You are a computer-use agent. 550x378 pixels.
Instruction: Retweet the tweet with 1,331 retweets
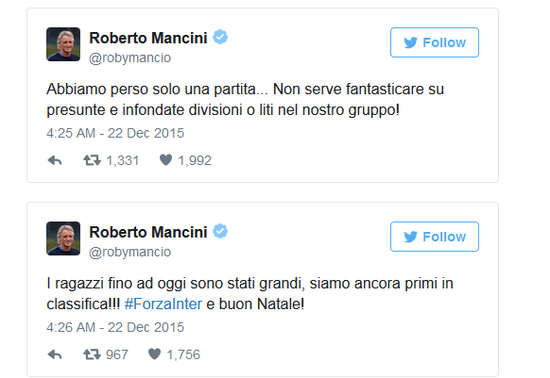[x=92, y=161]
